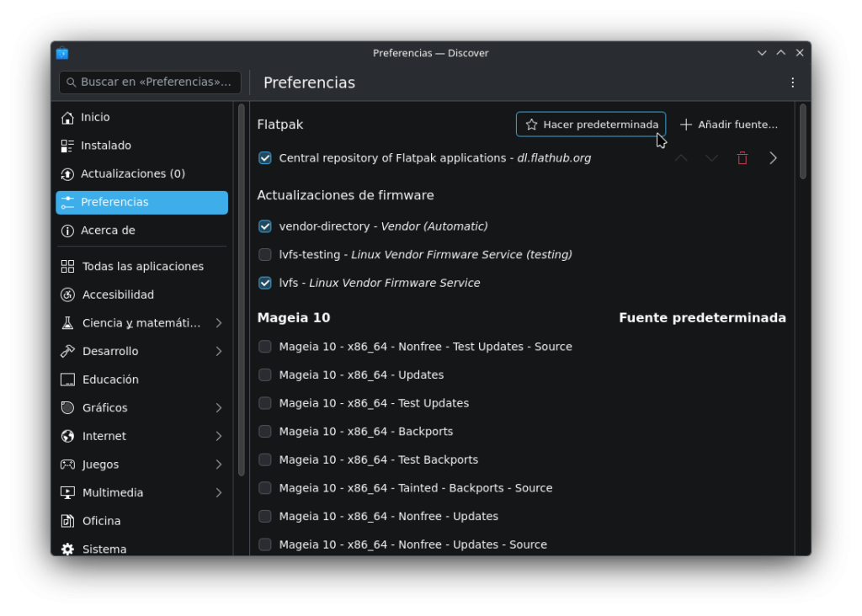Enable Mageia 10 Test Backports checkbox
862x616 pixels.
pos(265,460)
